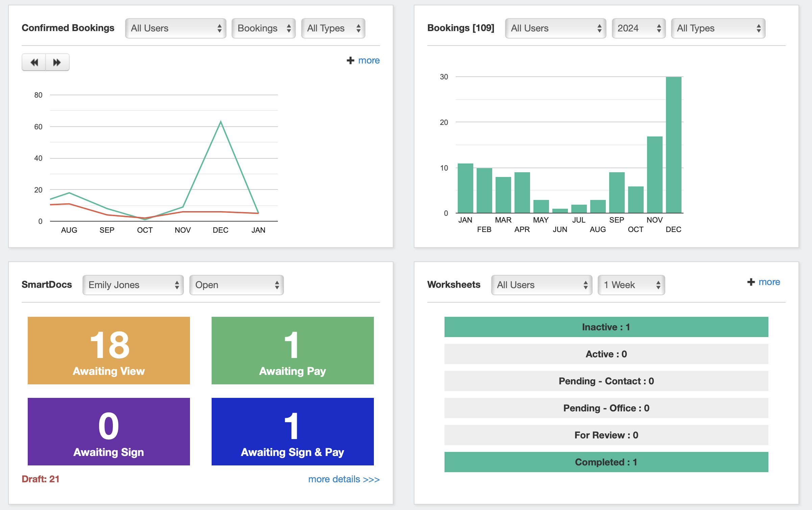Viewport: 812px width, 510px height.
Task: Click the plus icon next to more in Worksheets
Action: click(x=751, y=282)
